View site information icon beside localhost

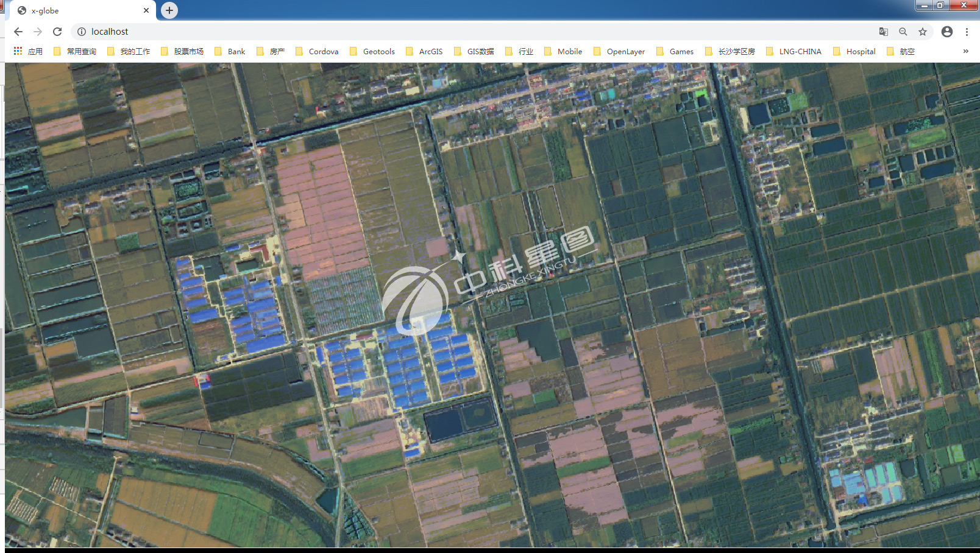point(82,32)
